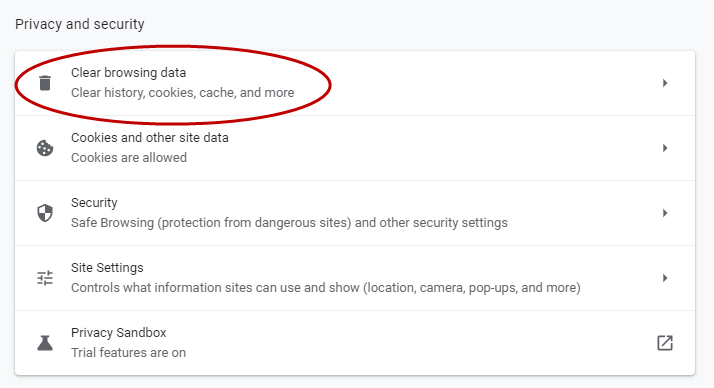Expand the Site Settings row arrow
Viewport: 714px width, 388px height.
click(665, 278)
